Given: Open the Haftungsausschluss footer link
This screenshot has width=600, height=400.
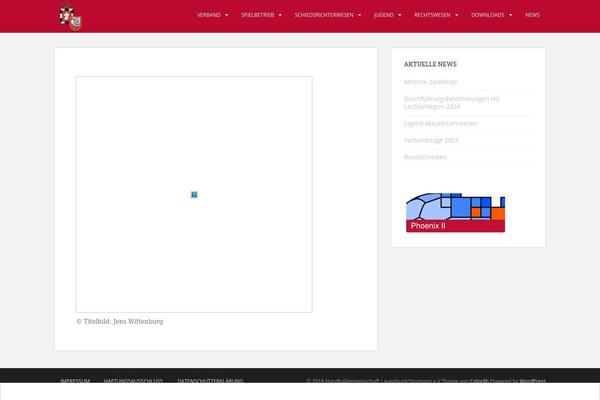Looking at the screenshot, I should [133, 381].
